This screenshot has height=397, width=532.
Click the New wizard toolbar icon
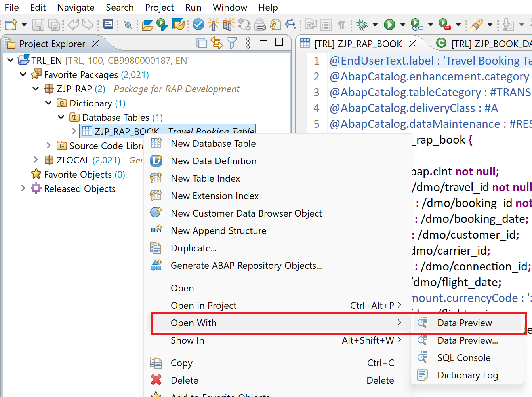tap(11, 25)
